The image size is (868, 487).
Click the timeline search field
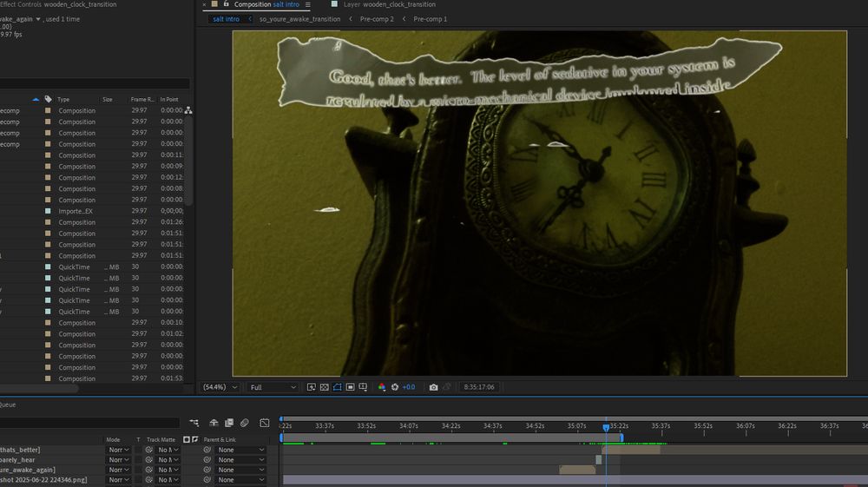89,423
